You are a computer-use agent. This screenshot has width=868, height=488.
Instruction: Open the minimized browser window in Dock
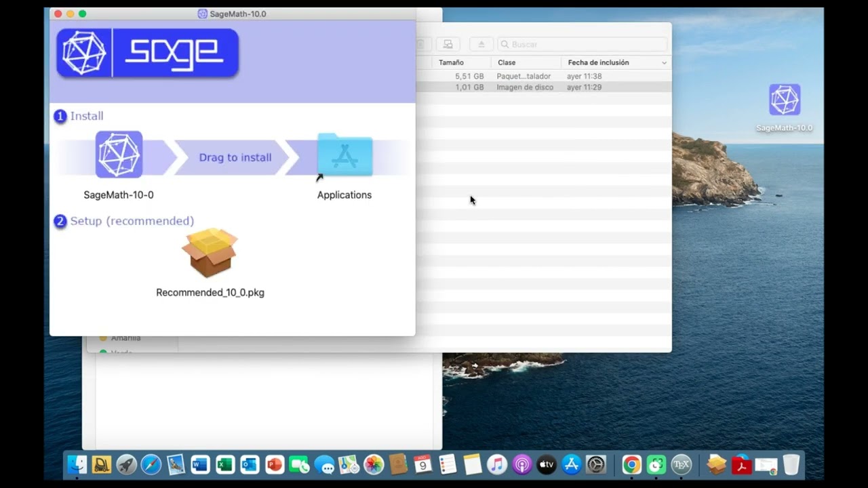click(x=766, y=465)
